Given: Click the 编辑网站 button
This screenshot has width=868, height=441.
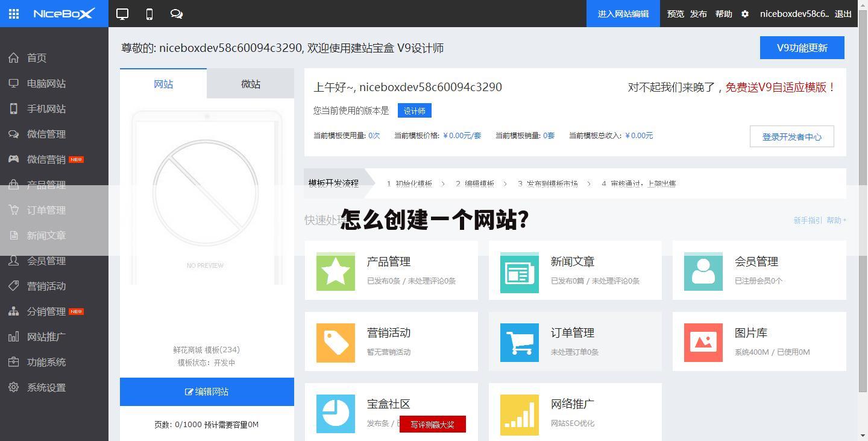Looking at the screenshot, I should coord(207,392).
